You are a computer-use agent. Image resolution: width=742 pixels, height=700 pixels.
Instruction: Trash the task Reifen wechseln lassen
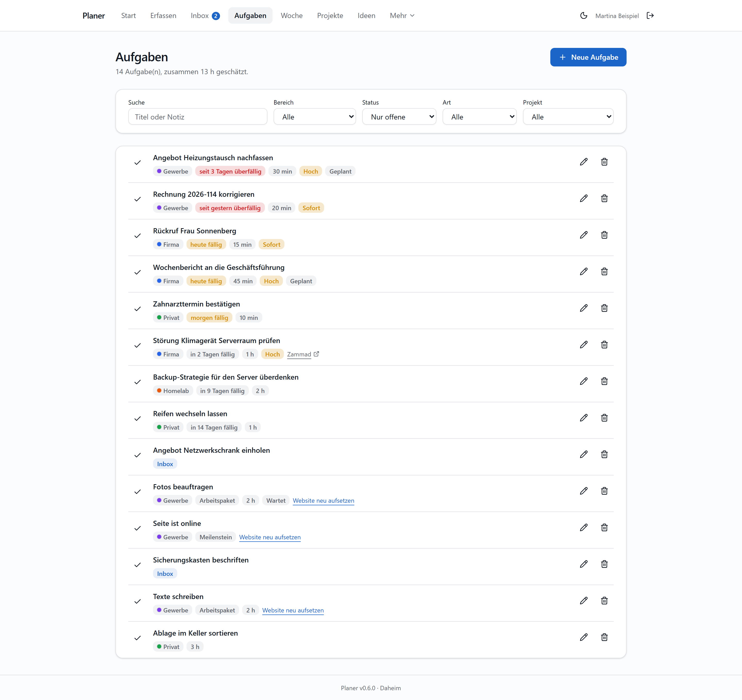point(604,418)
